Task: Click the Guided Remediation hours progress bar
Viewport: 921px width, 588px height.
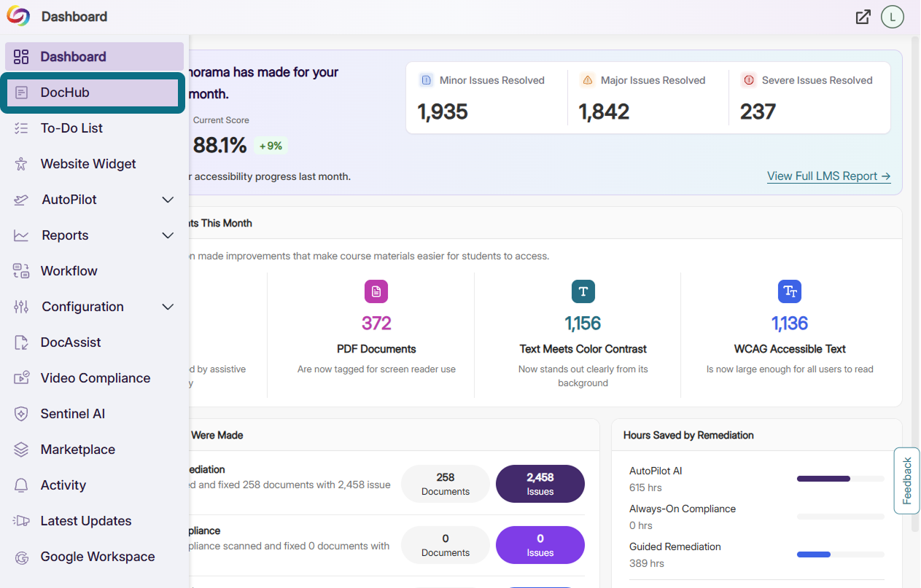Action: [841, 554]
